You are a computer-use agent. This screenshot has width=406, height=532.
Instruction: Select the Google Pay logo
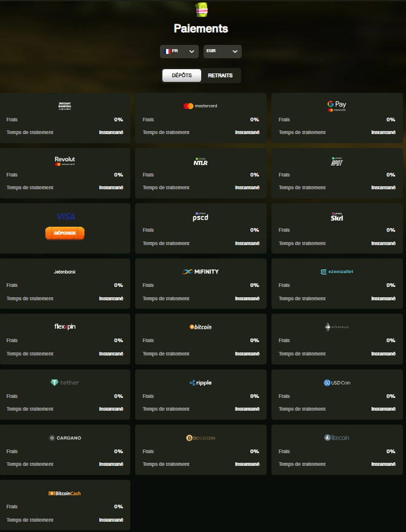(x=336, y=106)
